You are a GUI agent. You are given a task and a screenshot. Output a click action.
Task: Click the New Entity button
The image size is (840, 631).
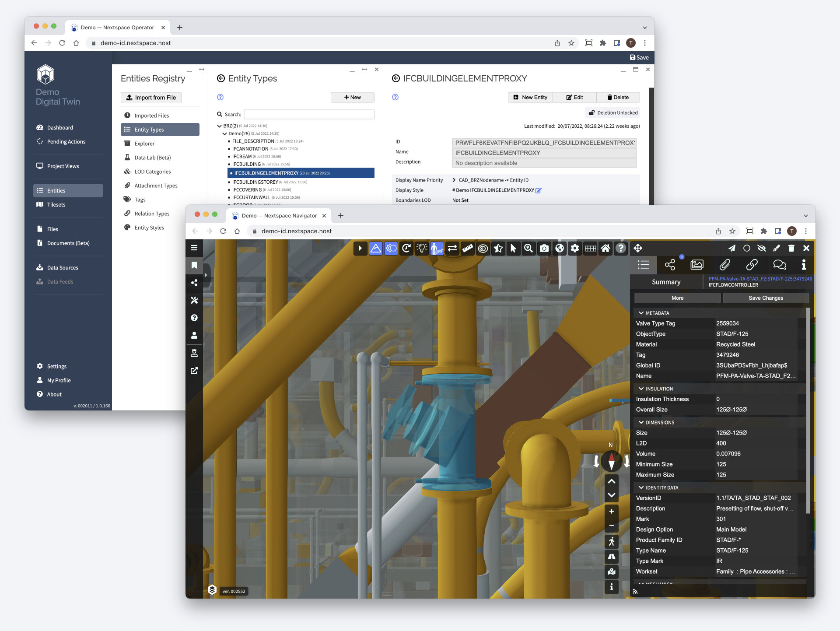(x=530, y=98)
